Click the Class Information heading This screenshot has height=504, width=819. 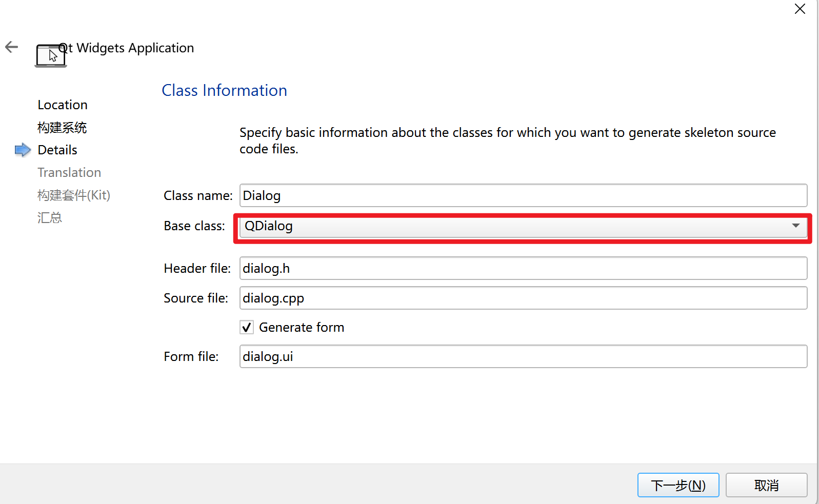click(224, 90)
